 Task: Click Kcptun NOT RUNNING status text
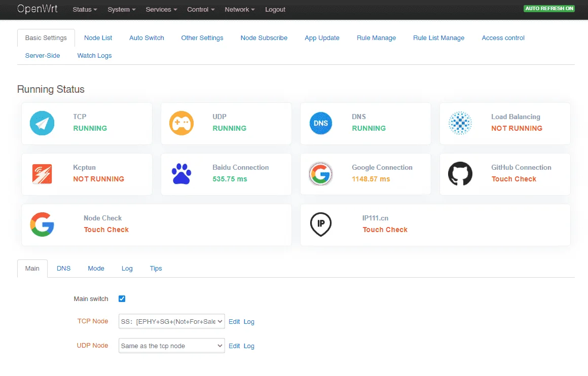(x=99, y=179)
